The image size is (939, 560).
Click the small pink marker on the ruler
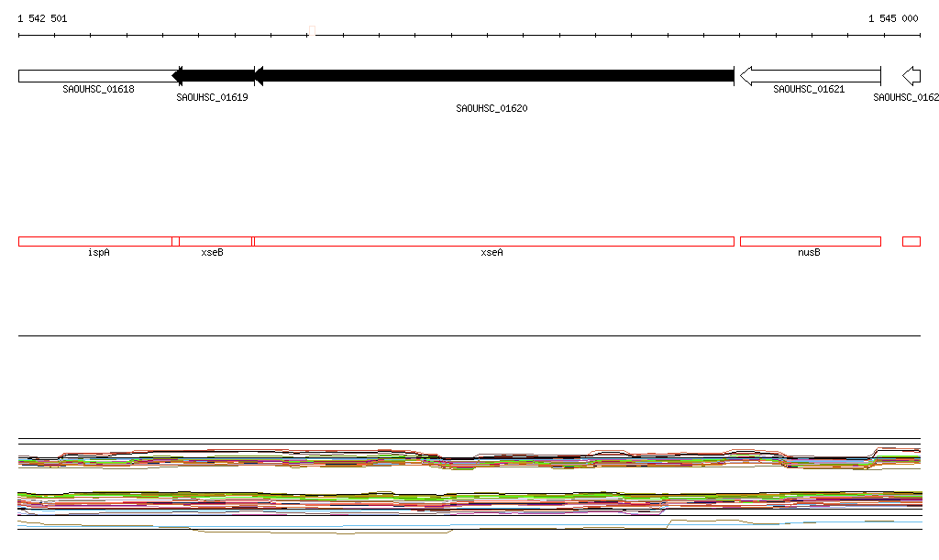(x=312, y=30)
